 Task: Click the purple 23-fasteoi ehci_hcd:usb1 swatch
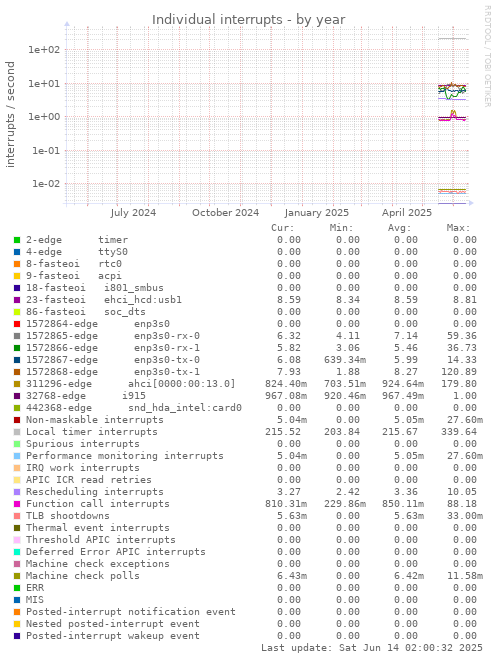tap(17, 300)
